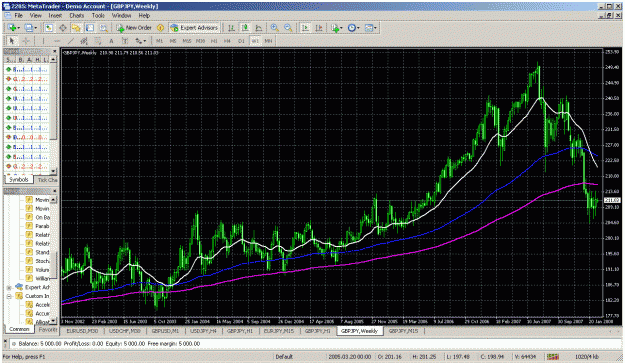
Task: Open the New Chart dropdown arrow
Action: [x=18, y=28]
